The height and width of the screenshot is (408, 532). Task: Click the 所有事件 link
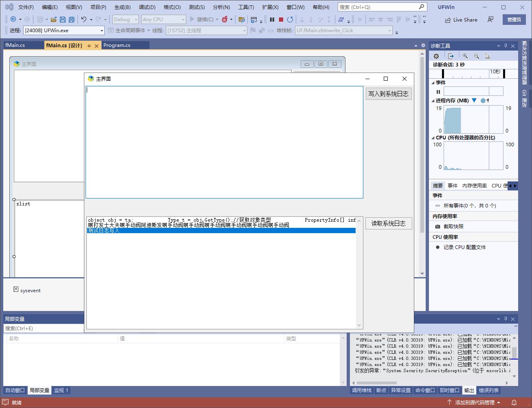pos(470,206)
